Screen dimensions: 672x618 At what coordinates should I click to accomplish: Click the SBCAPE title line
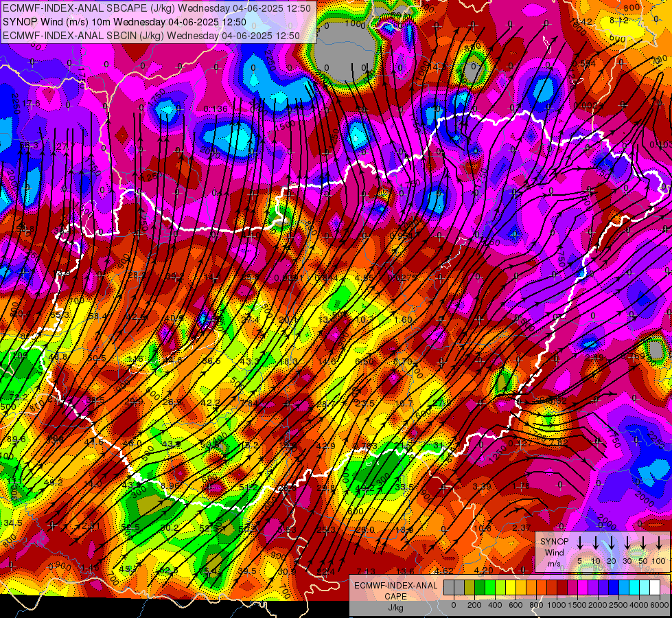[157, 8]
